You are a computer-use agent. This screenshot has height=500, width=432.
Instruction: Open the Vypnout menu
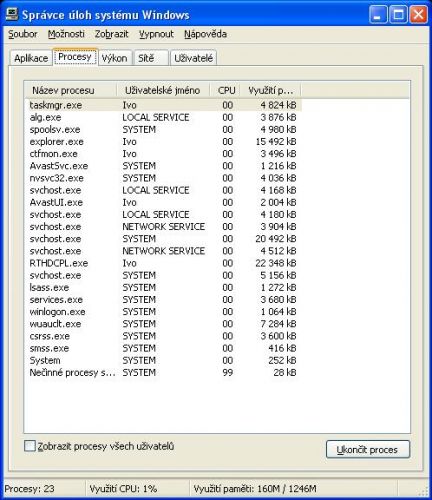point(156,34)
